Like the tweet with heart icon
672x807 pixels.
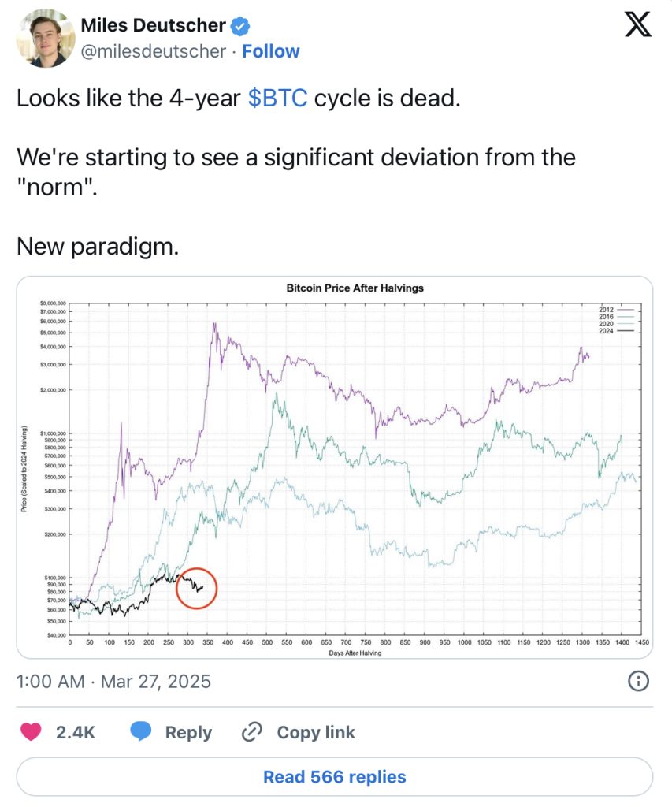coord(31,731)
